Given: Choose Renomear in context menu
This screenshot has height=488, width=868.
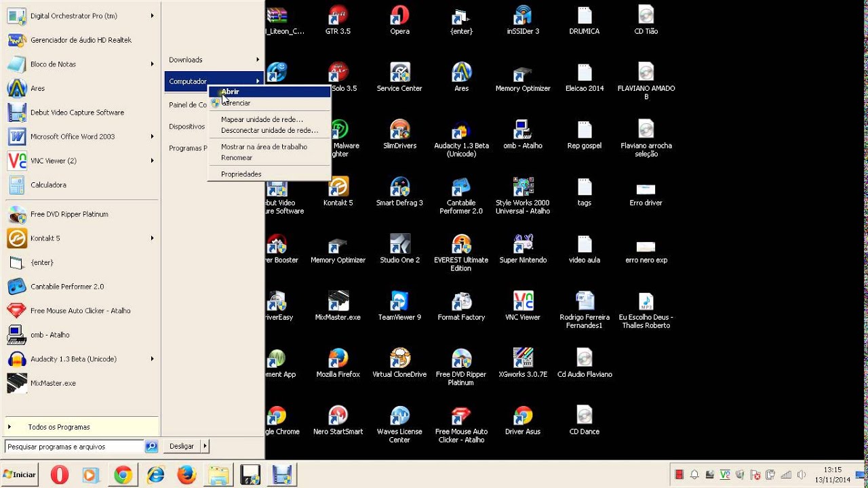Looking at the screenshot, I should point(269,157).
